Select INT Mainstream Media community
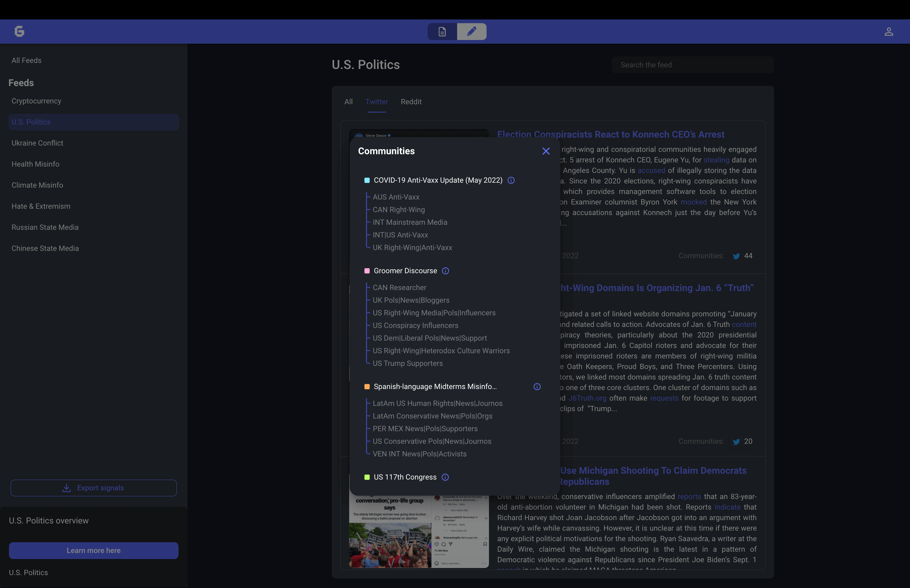910x588 pixels. point(410,222)
